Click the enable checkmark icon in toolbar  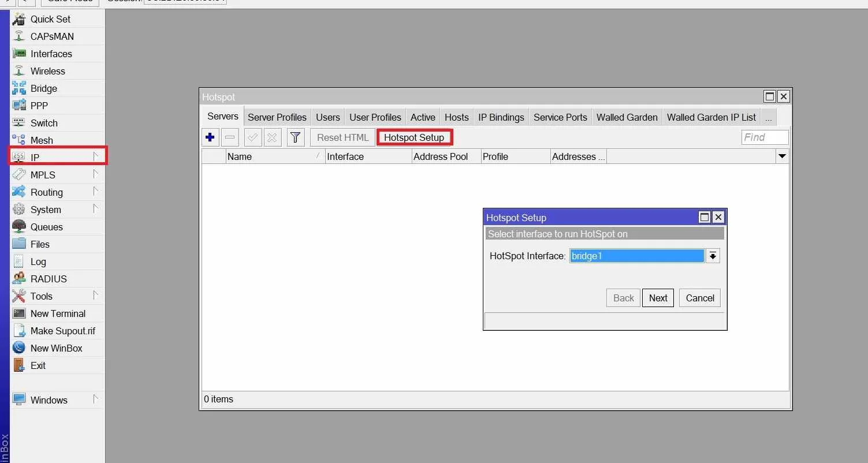[253, 137]
